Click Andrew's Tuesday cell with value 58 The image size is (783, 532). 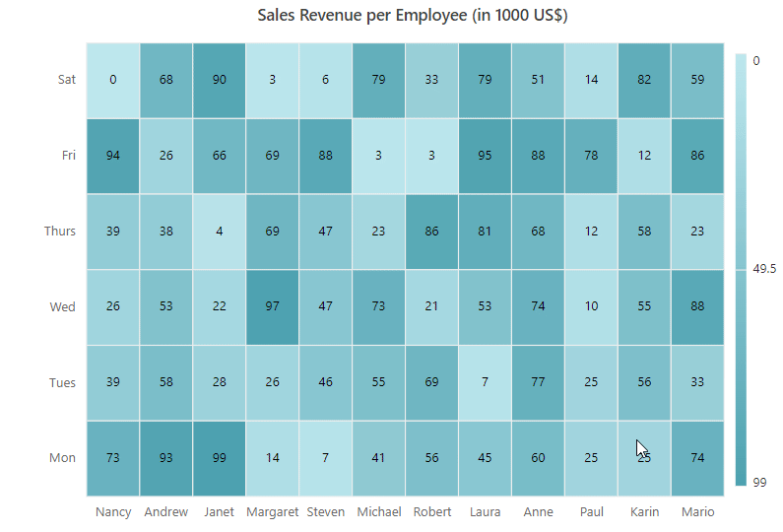166,383
